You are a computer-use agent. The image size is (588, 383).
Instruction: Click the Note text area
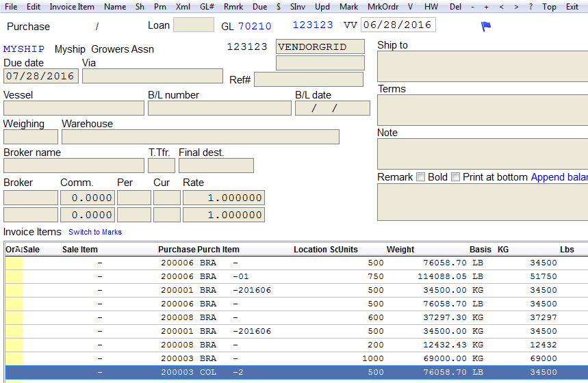483,154
